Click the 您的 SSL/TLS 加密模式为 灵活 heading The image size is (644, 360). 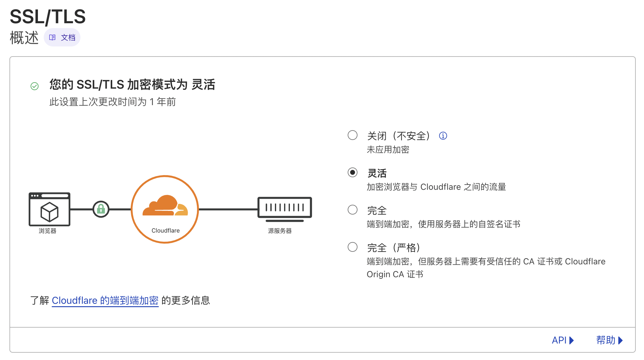pos(132,85)
